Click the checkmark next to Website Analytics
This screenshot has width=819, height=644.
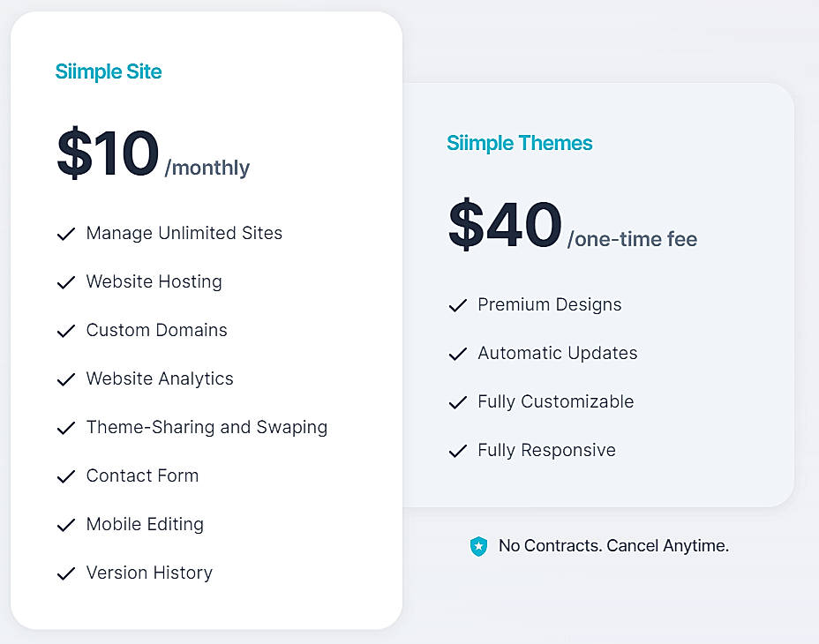coord(66,379)
